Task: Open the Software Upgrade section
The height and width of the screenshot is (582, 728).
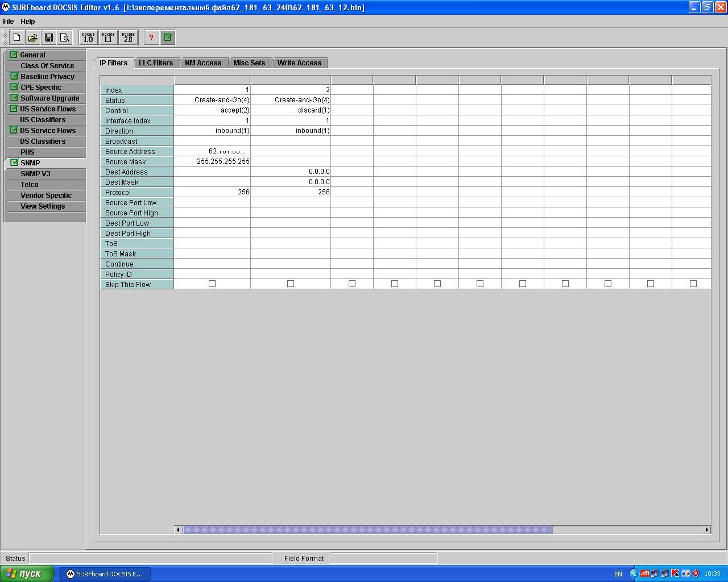Action: coord(45,98)
